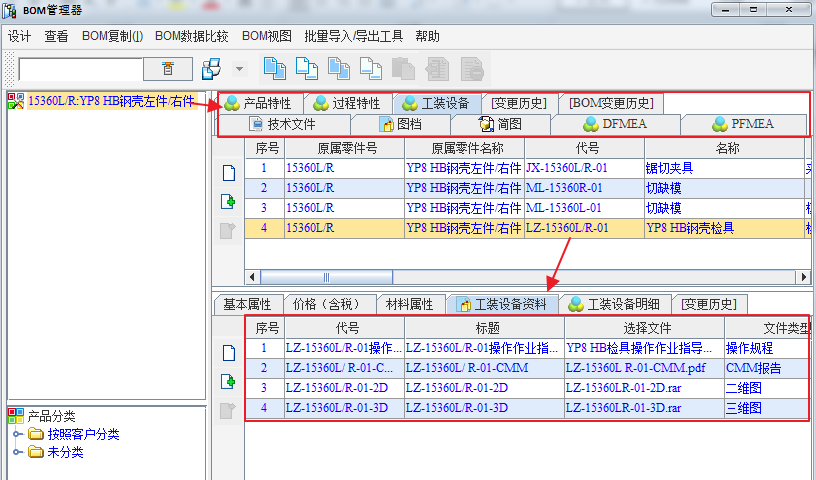
Task: Click the add document icon with green plus in lower table
Action: pos(228,381)
